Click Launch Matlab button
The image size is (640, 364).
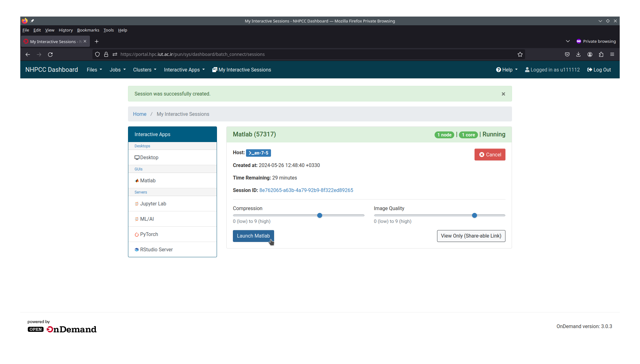coord(253,236)
